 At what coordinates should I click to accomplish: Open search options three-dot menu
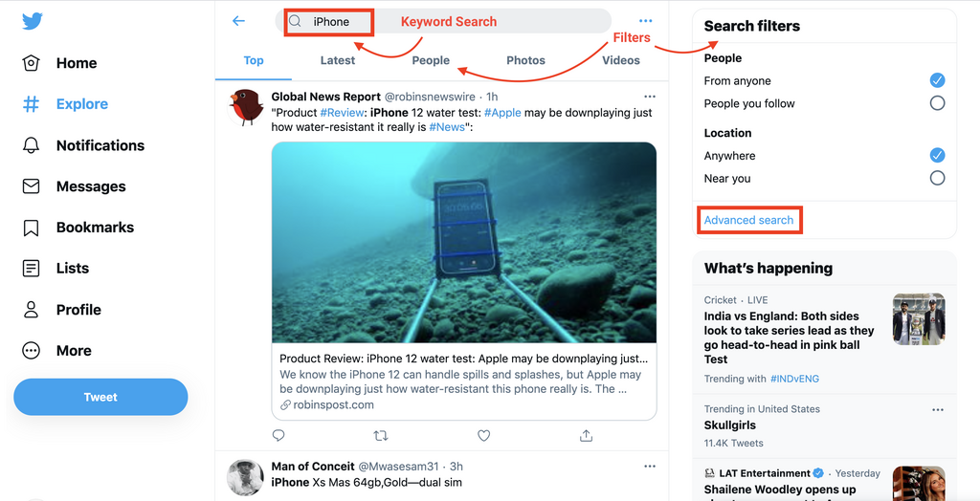tap(645, 21)
